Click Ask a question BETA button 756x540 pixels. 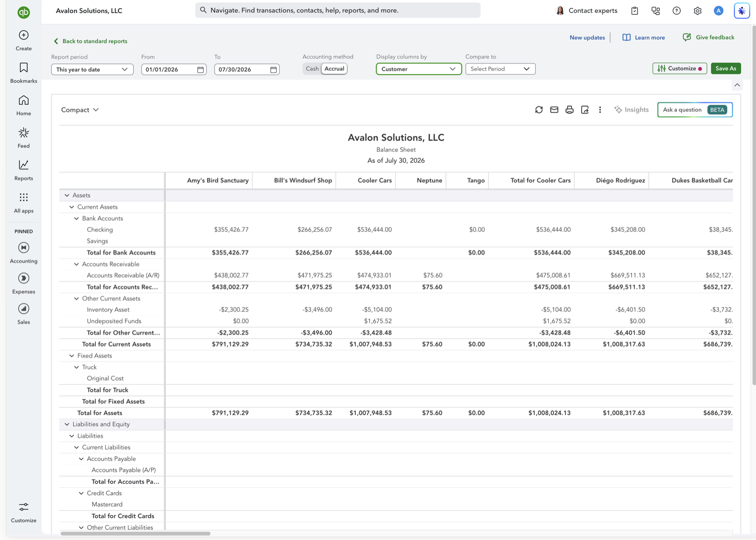pyautogui.click(x=695, y=110)
